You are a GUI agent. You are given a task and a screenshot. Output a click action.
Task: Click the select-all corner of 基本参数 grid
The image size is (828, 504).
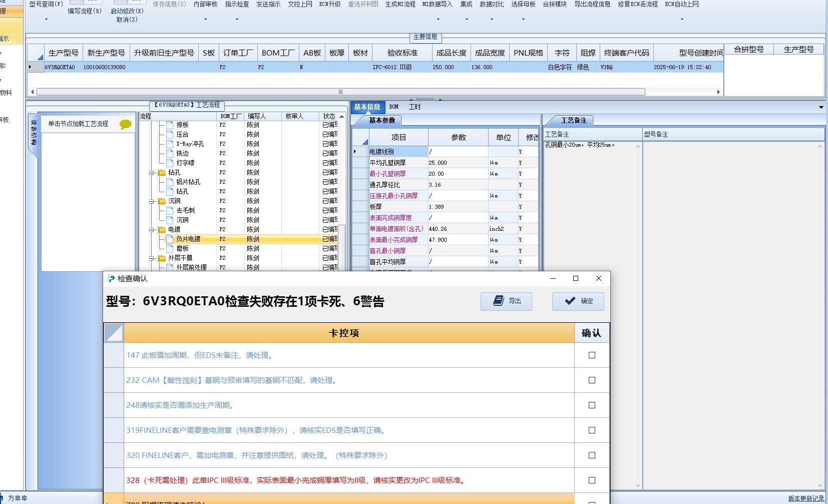click(360, 137)
